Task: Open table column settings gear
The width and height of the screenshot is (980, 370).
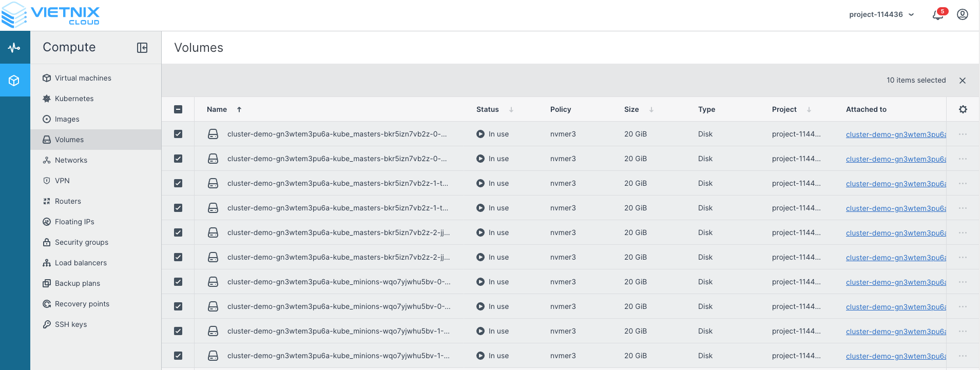Action: click(x=963, y=109)
